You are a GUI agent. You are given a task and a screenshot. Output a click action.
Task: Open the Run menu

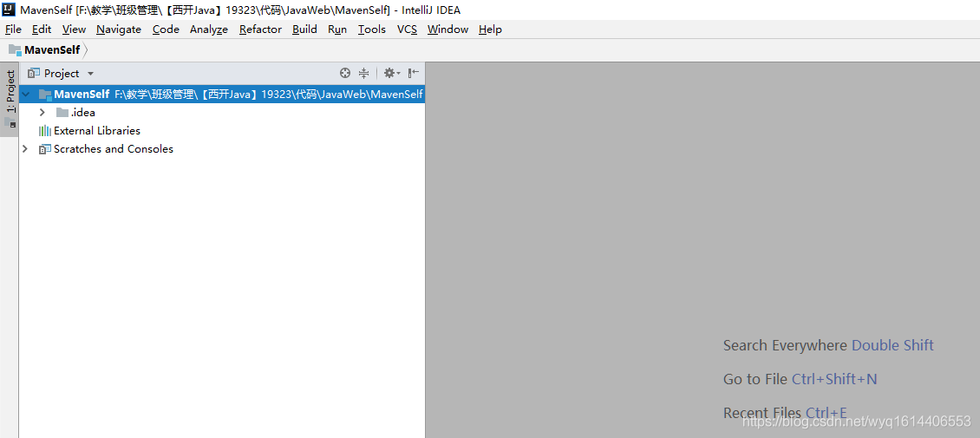tap(336, 29)
